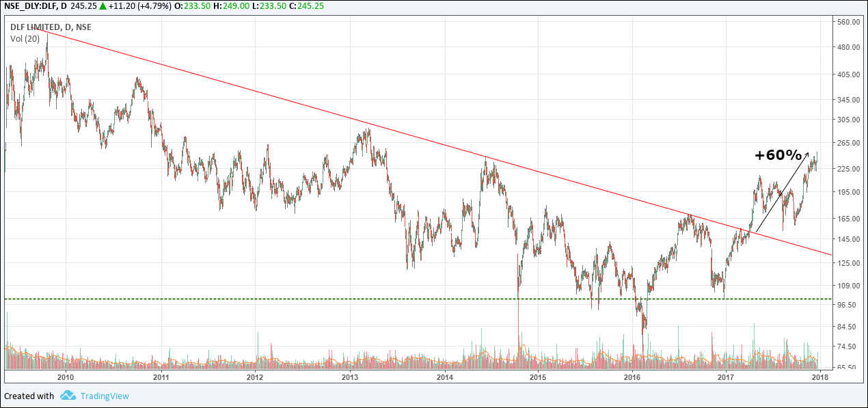The image size is (868, 408).
Task: Click the 74.50 price scale label
Action: [x=845, y=347]
